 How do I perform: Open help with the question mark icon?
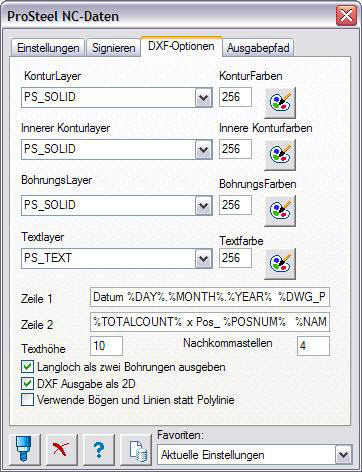point(99,449)
